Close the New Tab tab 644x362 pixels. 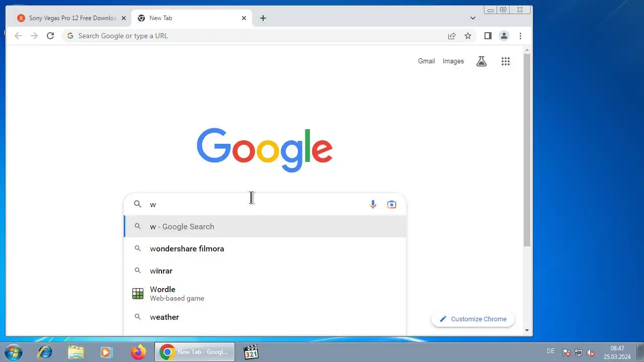point(244,18)
